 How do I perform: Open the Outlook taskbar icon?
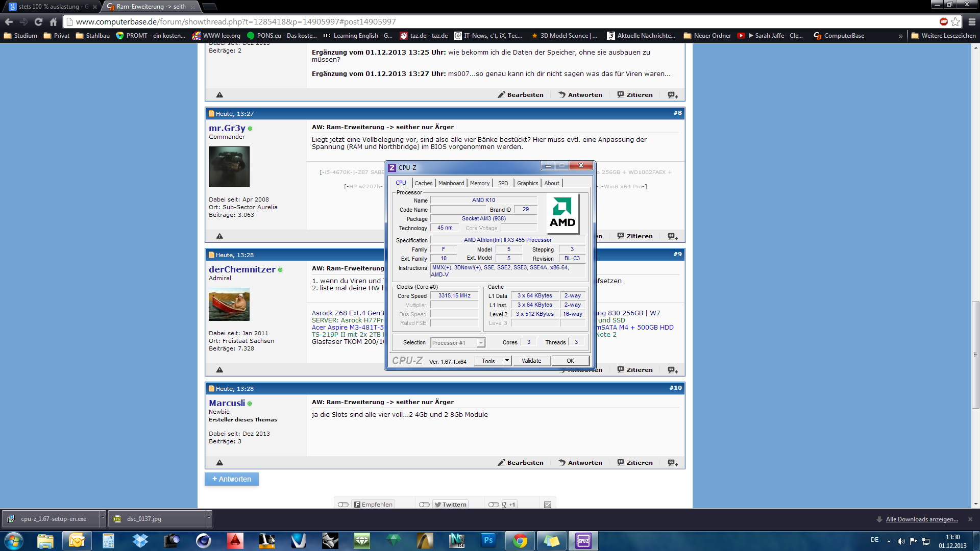[x=77, y=541]
